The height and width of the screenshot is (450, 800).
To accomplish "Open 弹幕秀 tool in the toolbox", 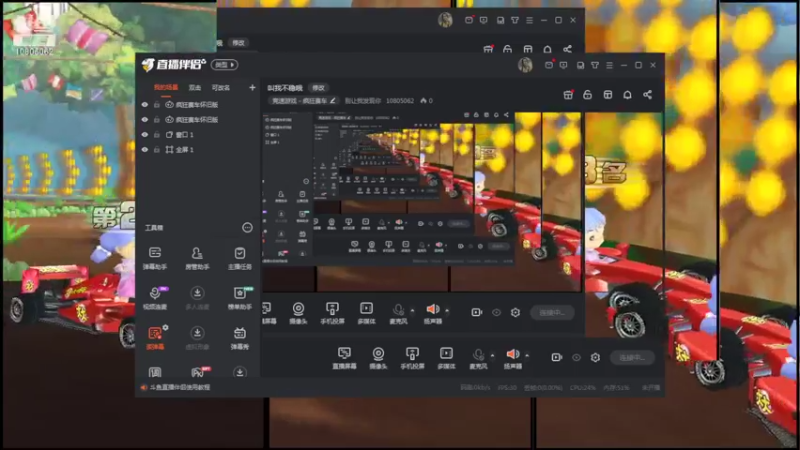I will click(x=239, y=338).
